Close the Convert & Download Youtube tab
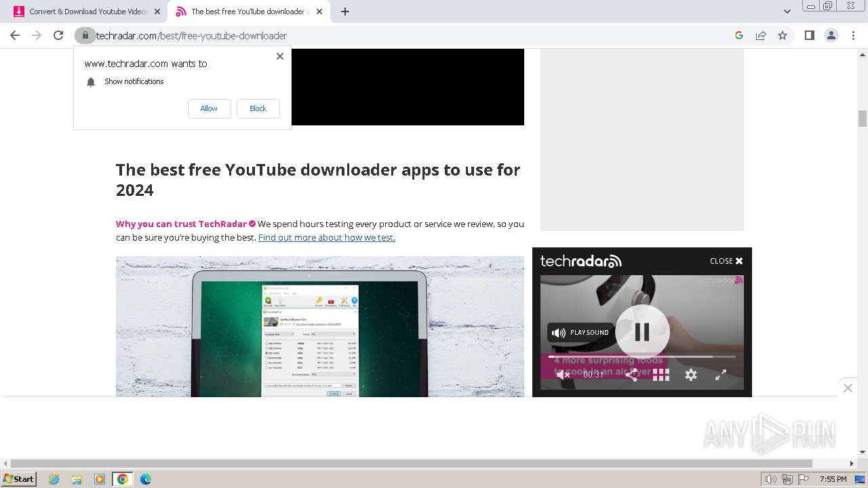Screen dimensions: 868x488 (157, 12)
